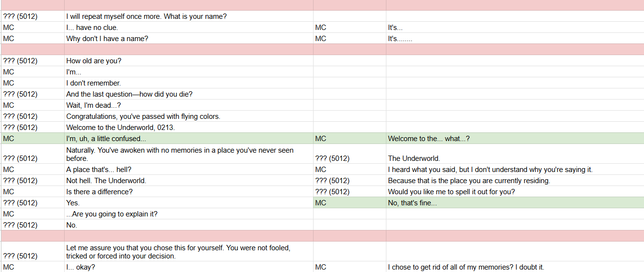The width and height of the screenshot is (644, 272).
Task: Select cell 'Is there a difference?'
Action: coord(189,192)
